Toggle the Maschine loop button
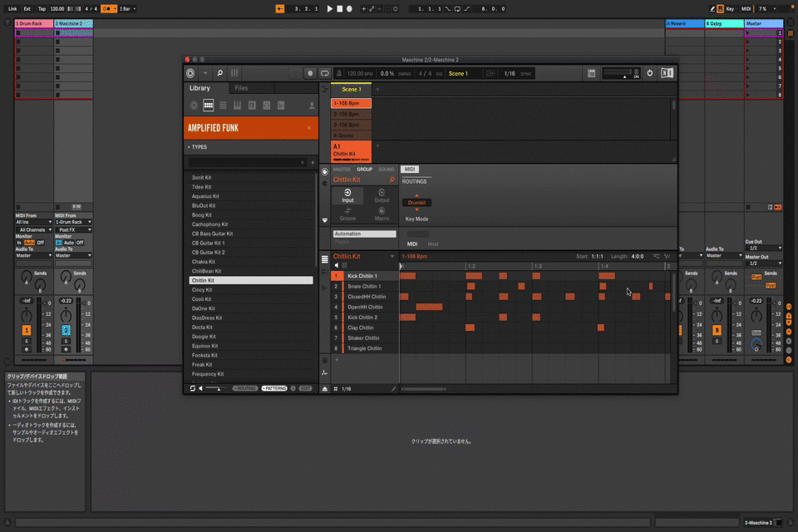The image size is (798, 532). pos(324,73)
